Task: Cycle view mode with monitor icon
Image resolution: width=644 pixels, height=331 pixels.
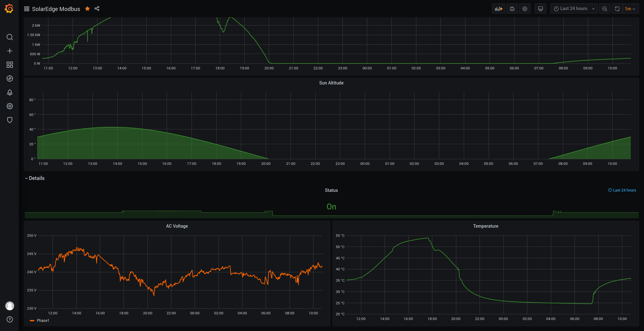Action: pyautogui.click(x=541, y=9)
